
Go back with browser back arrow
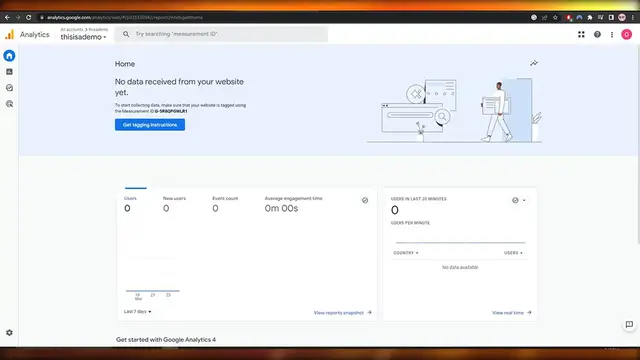7,17
